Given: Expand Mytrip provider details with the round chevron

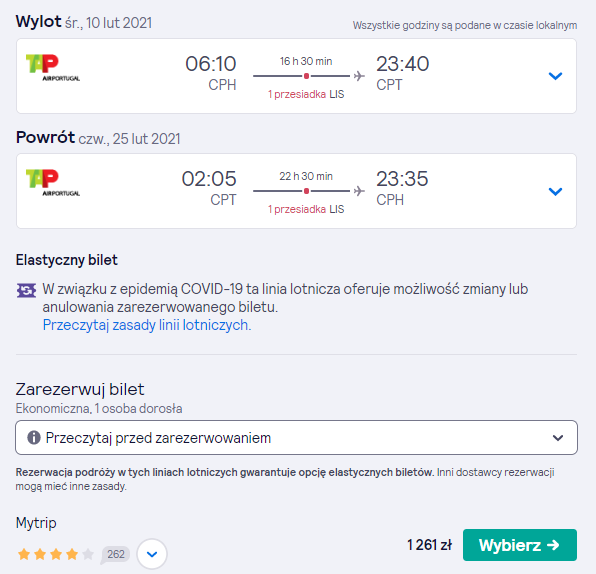Looking at the screenshot, I should pos(152,554).
